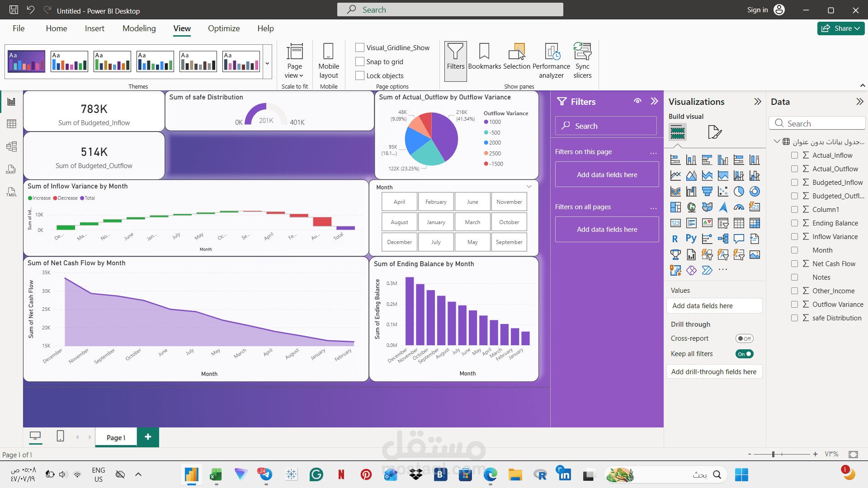This screenshot has width=868, height=488.
Task: Toggle Keep all filters switch
Action: (744, 354)
